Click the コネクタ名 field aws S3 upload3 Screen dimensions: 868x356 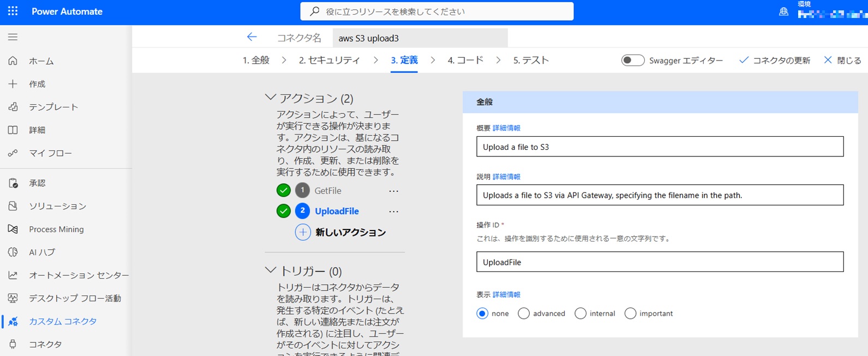420,38
